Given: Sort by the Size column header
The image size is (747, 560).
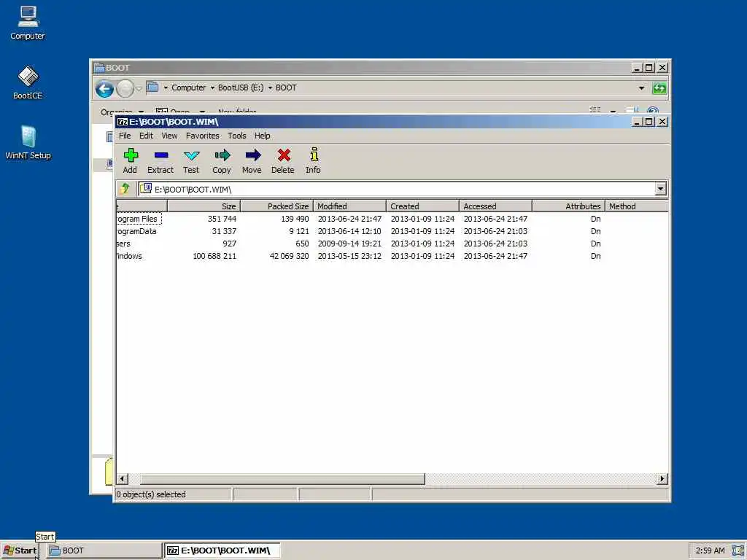Looking at the screenshot, I should pos(204,206).
